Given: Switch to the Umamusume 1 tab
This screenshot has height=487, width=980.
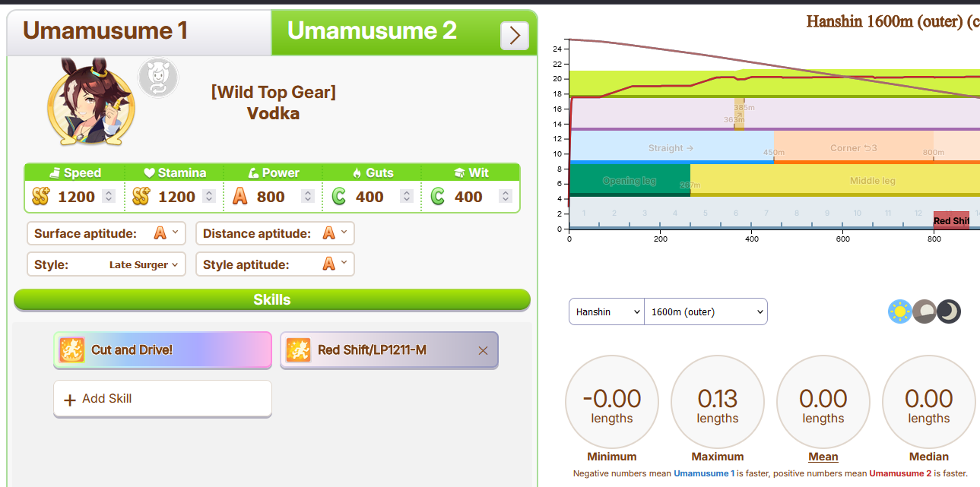Looking at the screenshot, I should 138,32.
